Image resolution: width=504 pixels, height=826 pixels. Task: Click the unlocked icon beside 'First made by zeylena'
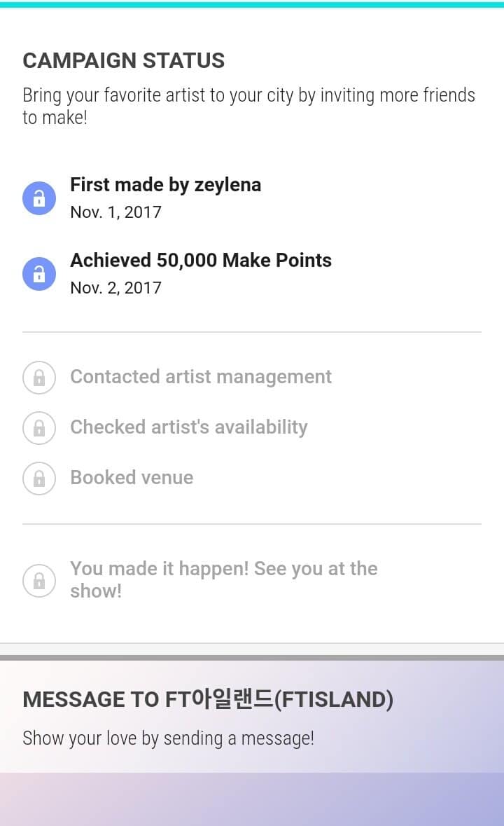[39, 198]
